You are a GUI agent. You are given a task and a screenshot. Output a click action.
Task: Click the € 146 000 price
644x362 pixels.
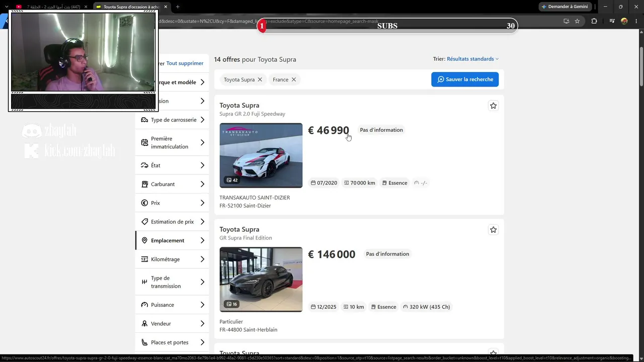coord(332,254)
